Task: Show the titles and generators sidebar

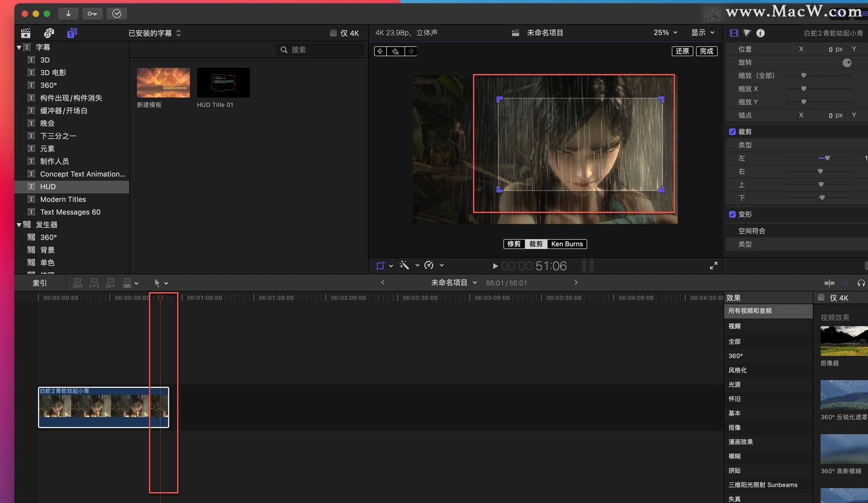Action: coord(72,33)
